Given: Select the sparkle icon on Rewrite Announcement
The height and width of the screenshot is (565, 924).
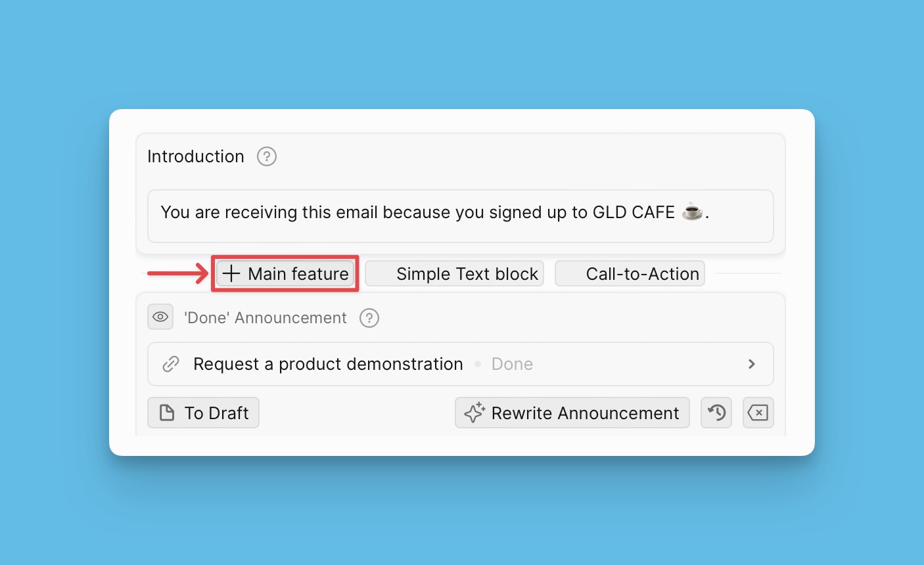Looking at the screenshot, I should tap(474, 413).
